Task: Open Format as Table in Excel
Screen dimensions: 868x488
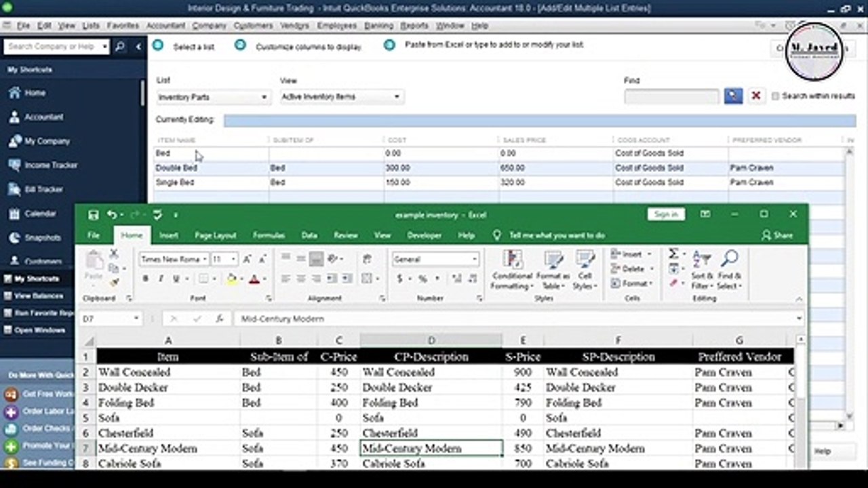Action: (x=553, y=270)
